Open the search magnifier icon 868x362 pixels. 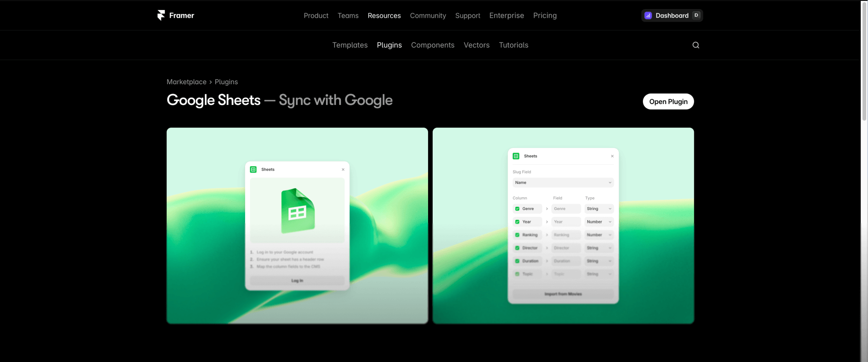(x=696, y=45)
